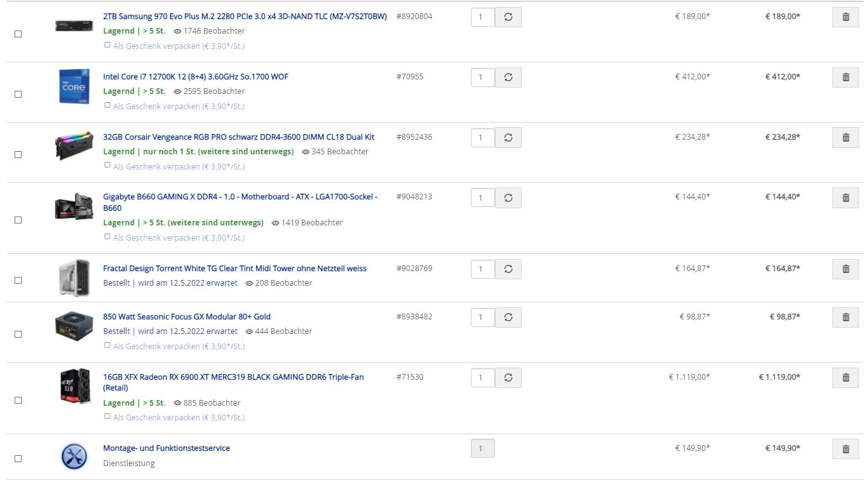Click the 1746 Beobachter watcher count
Image resolution: width=868 pixels, height=480 pixels.
click(209, 31)
